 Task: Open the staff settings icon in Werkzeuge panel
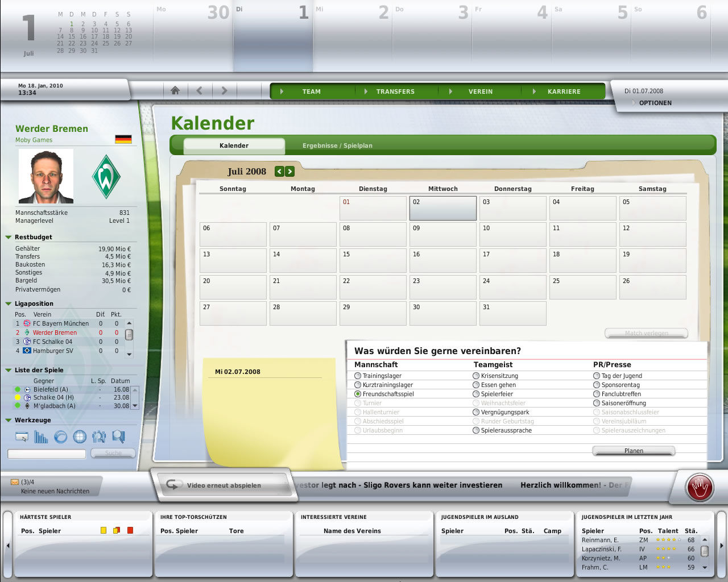click(x=99, y=436)
